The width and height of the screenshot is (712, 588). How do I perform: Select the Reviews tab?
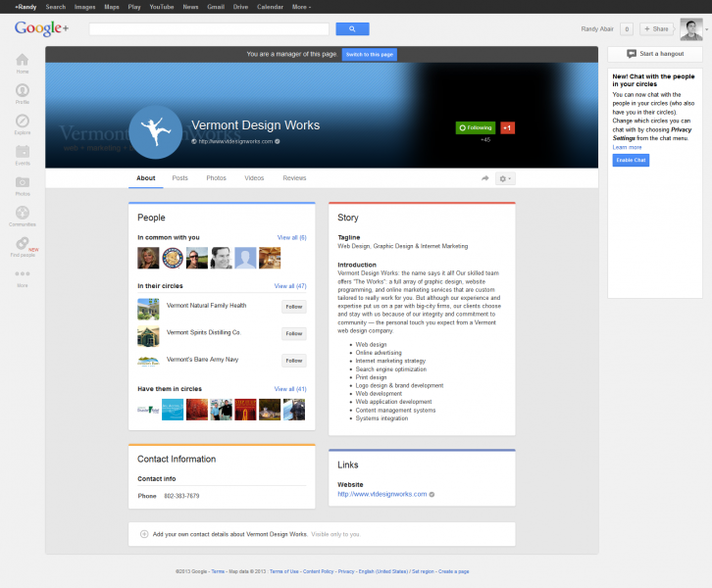(x=294, y=178)
